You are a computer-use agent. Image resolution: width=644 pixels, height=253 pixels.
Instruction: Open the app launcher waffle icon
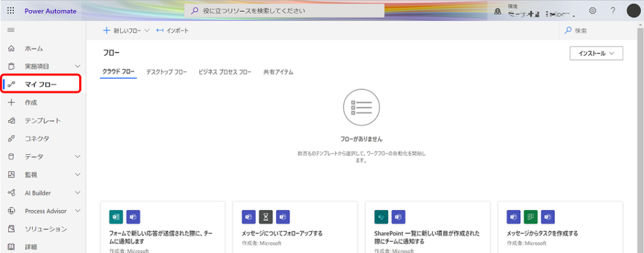pos(11,11)
